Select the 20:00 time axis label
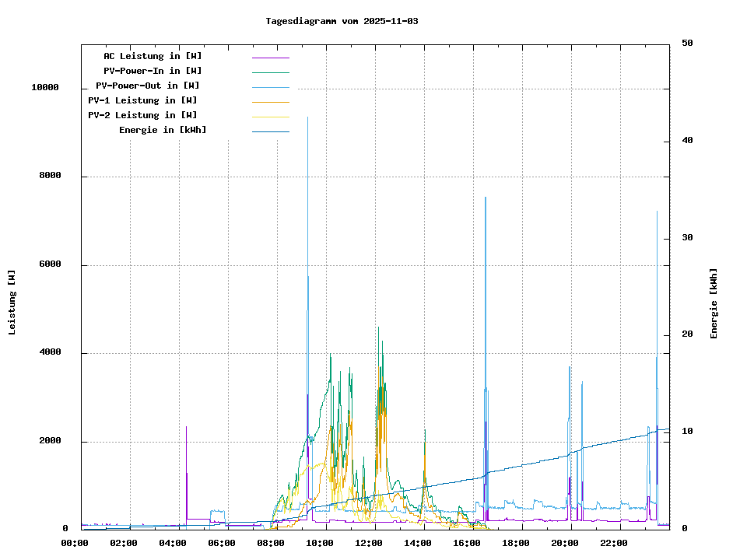Screen dimensions: 747x560 566,543
